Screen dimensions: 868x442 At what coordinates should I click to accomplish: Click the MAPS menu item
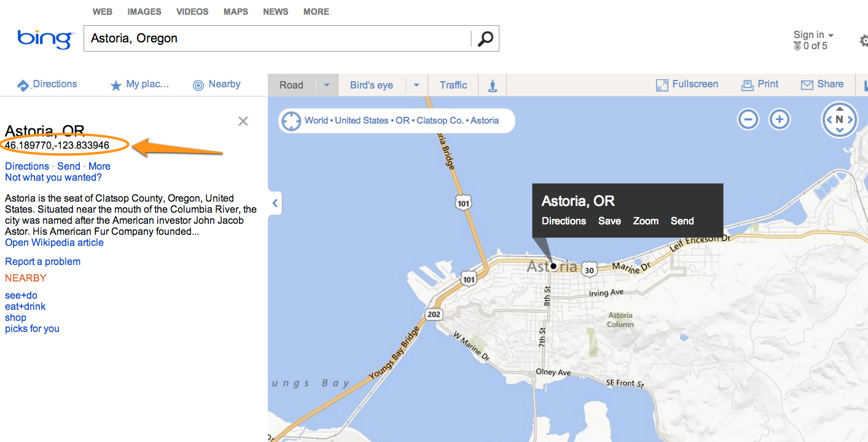(236, 12)
